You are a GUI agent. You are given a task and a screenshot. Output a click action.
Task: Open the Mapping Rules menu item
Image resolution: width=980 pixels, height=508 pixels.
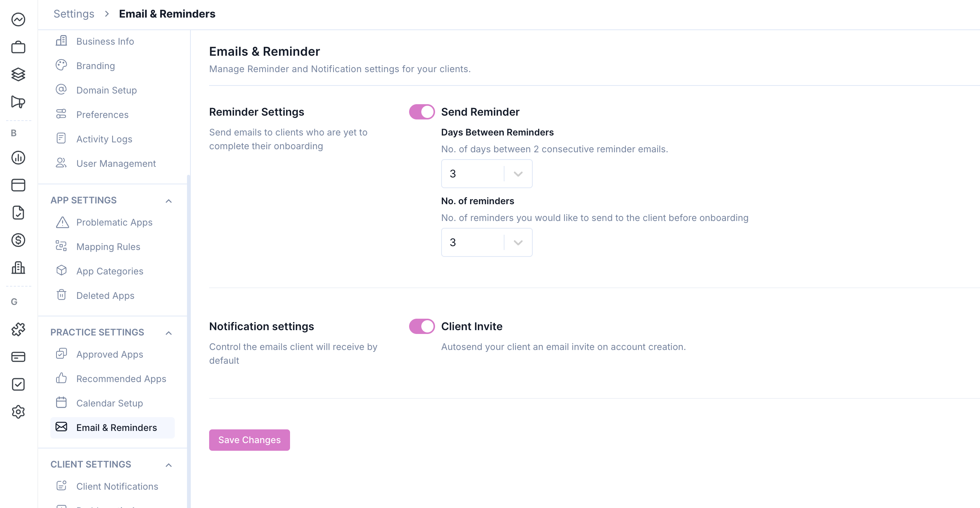coord(108,247)
